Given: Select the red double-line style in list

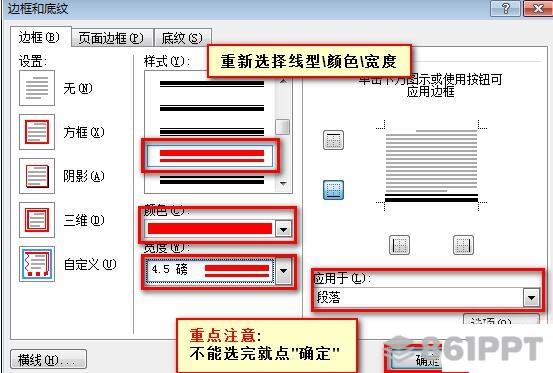Looking at the screenshot, I should click(210, 155).
